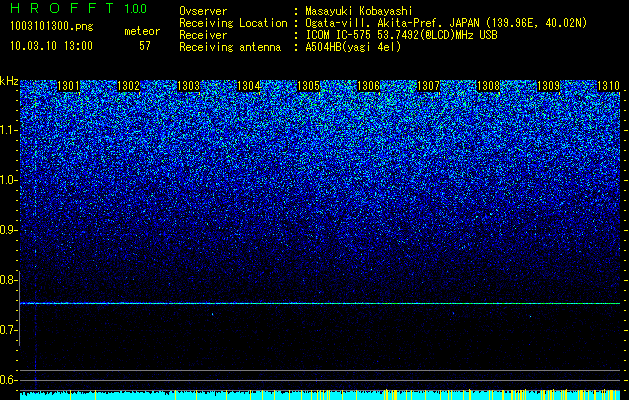The width and height of the screenshot is (629, 400).
Task: Click the kHz axis unit label
Action: 9,81
